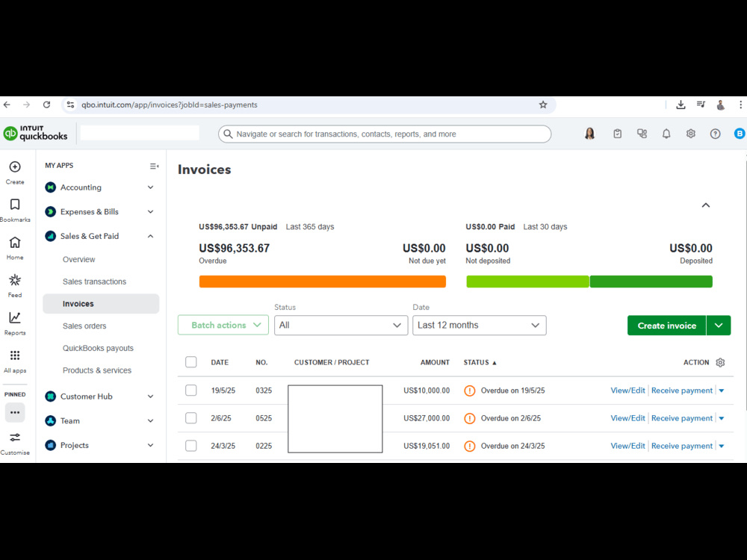Open action arrow for invoice 0525
Image resolution: width=747 pixels, height=560 pixels.
(x=722, y=418)
